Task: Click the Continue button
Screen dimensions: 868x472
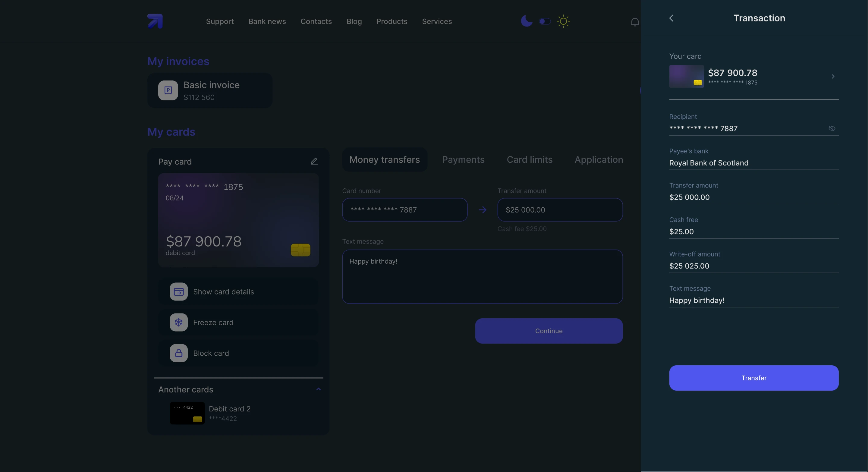Action: coord(549,331)
